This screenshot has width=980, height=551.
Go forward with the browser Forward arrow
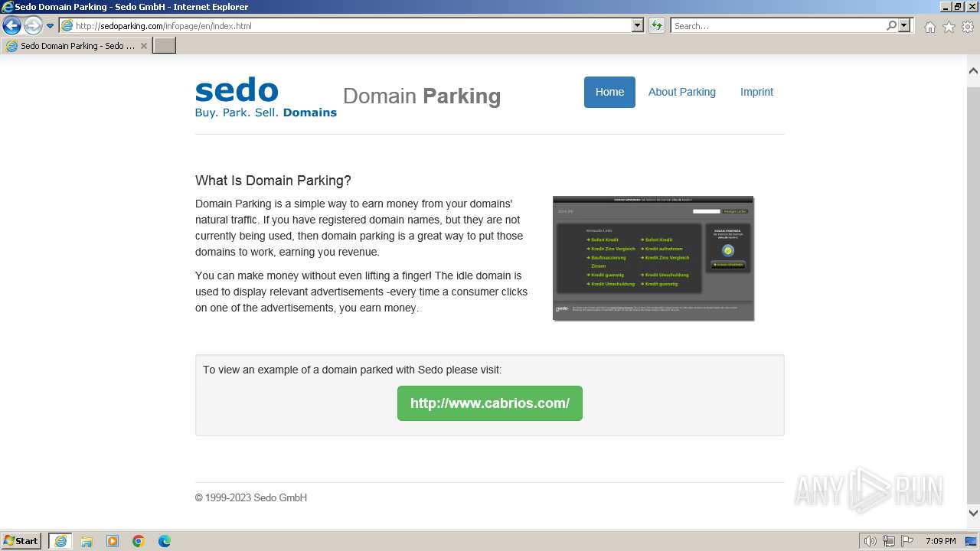[32, 25]
